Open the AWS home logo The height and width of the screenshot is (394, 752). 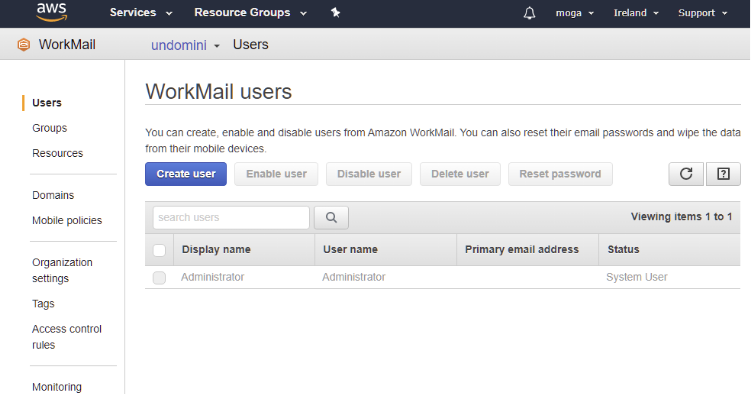(x=52, y=12)
